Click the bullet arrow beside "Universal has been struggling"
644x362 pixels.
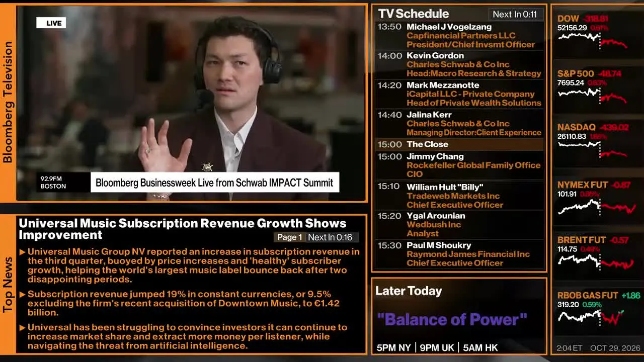click(22, 328)
